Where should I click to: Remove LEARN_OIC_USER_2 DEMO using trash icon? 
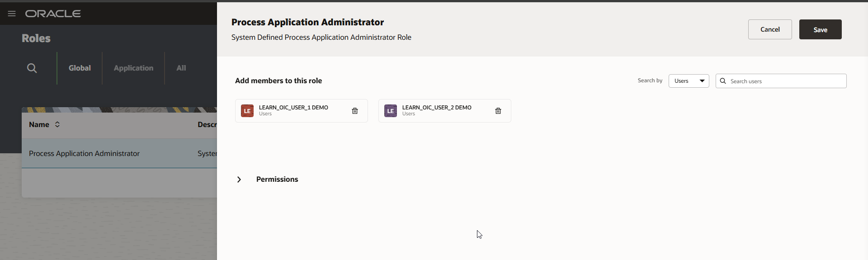(498, 111)
